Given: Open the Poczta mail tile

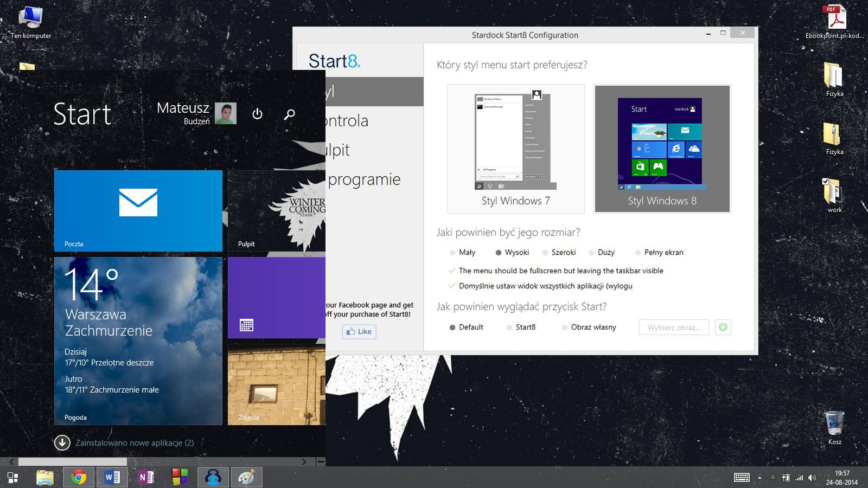Looking at the screenshot, I should [138, 211].
